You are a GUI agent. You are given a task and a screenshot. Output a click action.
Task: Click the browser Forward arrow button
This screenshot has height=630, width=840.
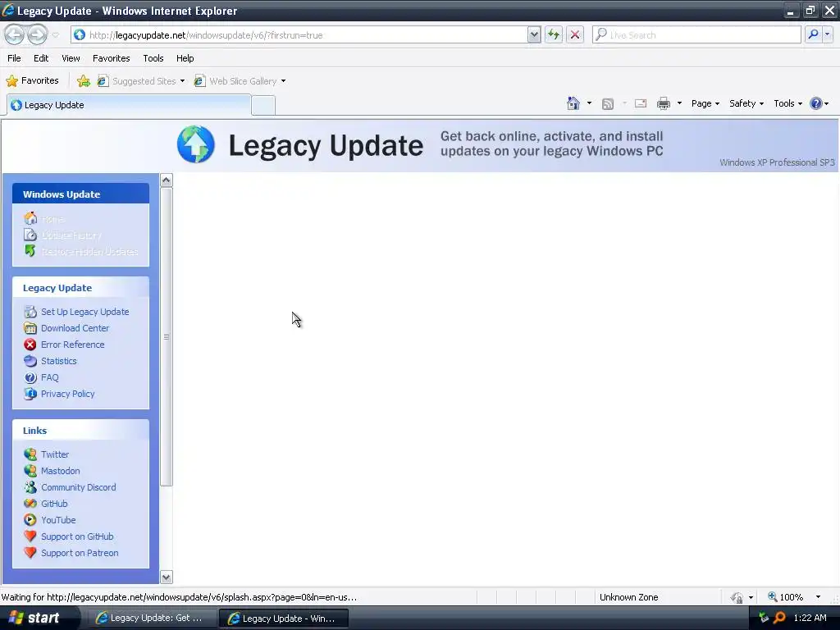pyautogui.click(x=37, y=34)
